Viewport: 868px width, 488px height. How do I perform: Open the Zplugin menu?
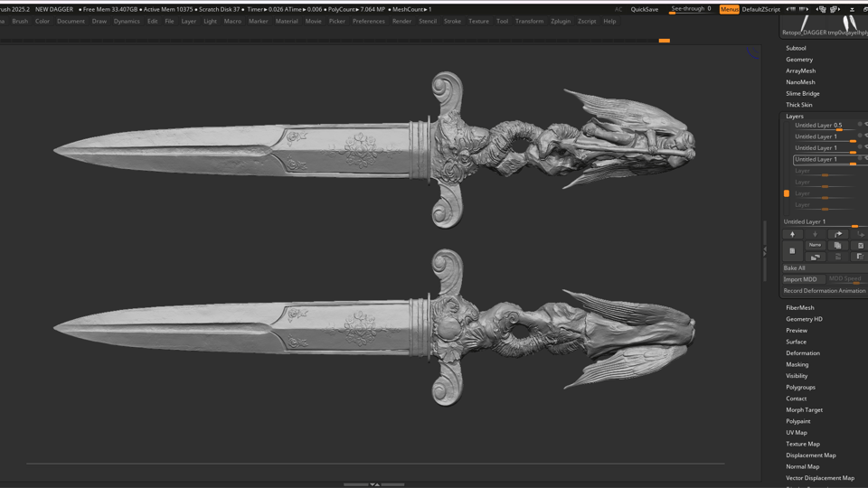coord(561,21)
